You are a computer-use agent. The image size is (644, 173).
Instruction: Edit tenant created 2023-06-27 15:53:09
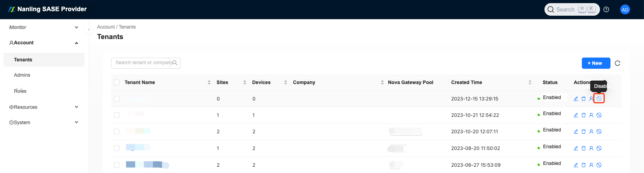[576, 165]
